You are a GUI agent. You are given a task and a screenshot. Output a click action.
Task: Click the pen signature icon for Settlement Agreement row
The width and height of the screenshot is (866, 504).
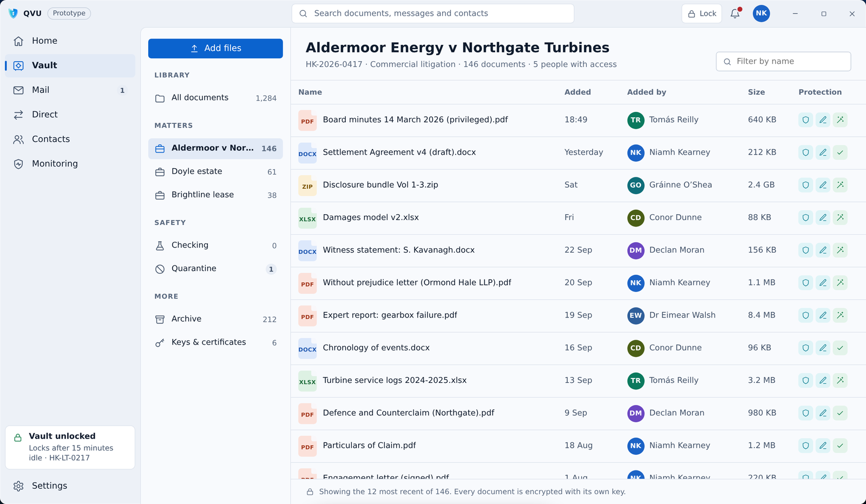(823, 152)
